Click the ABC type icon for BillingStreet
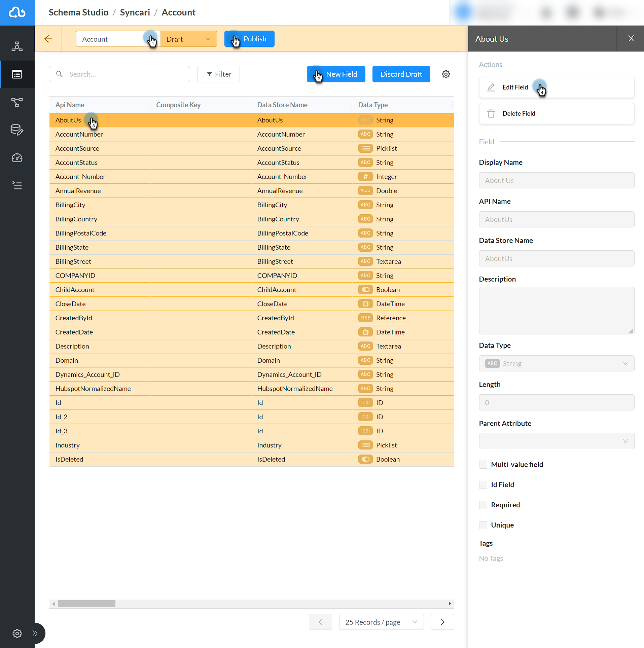The width and height of the screenshot is (644, 648). (365, 261)
